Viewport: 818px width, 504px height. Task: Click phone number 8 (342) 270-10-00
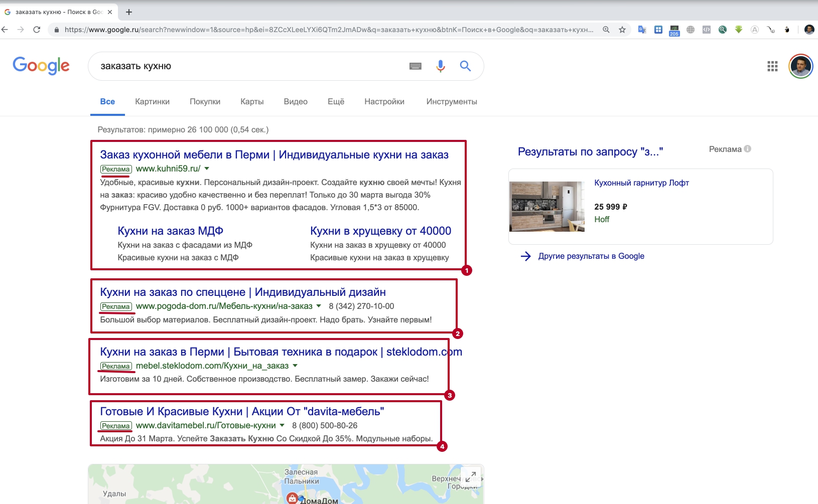361,306
